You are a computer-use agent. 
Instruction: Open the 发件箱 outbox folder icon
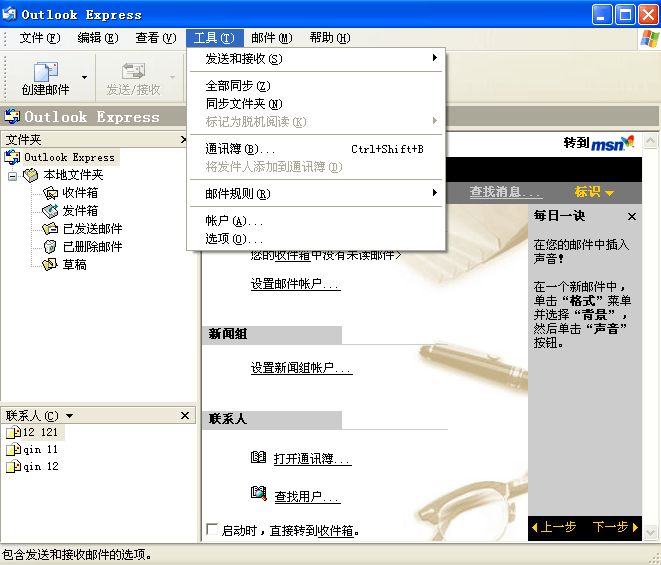(x=50, y=211)
